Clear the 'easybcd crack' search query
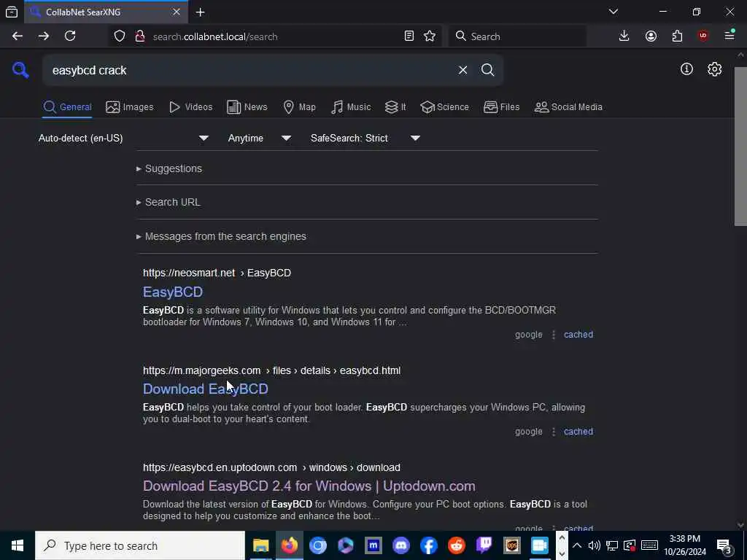Viewport: 747px width, 560px height. (x=462, y=70)
